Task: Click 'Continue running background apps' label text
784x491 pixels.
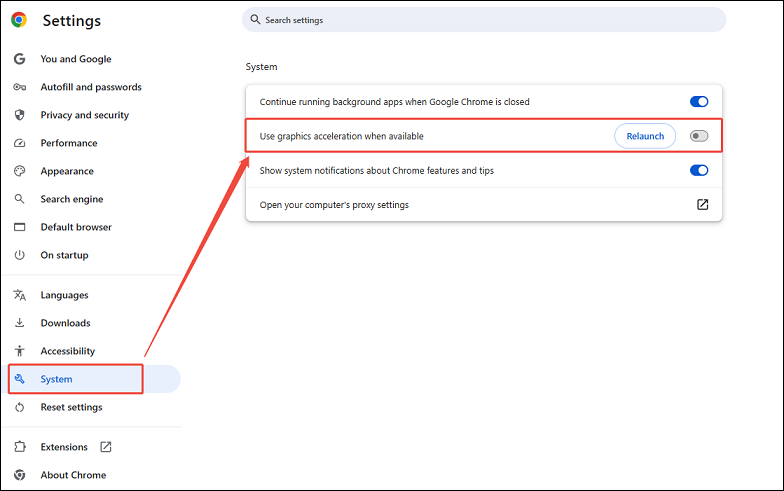Action: (x=394, y=102)
